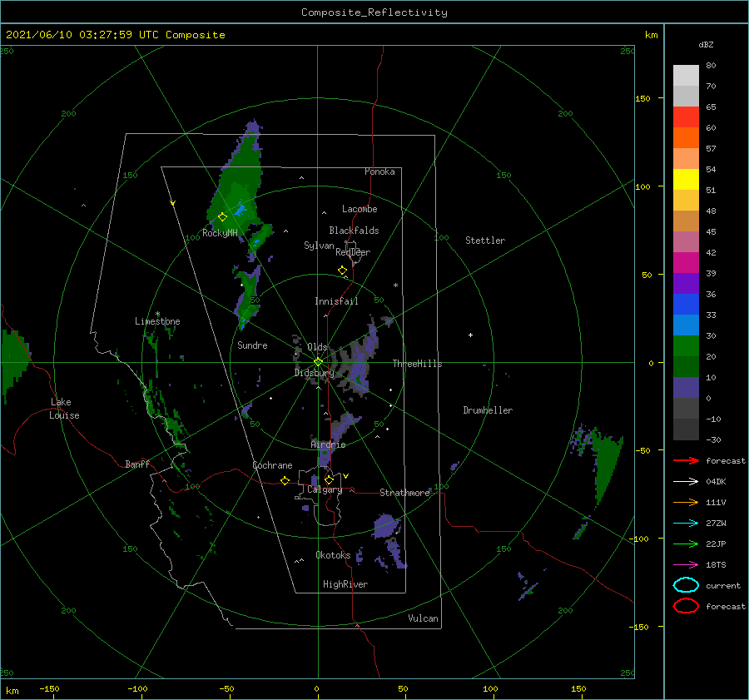Click the Cochrane label
The height and width of the screenshot is (700, 749).
(x=272, y=465)
